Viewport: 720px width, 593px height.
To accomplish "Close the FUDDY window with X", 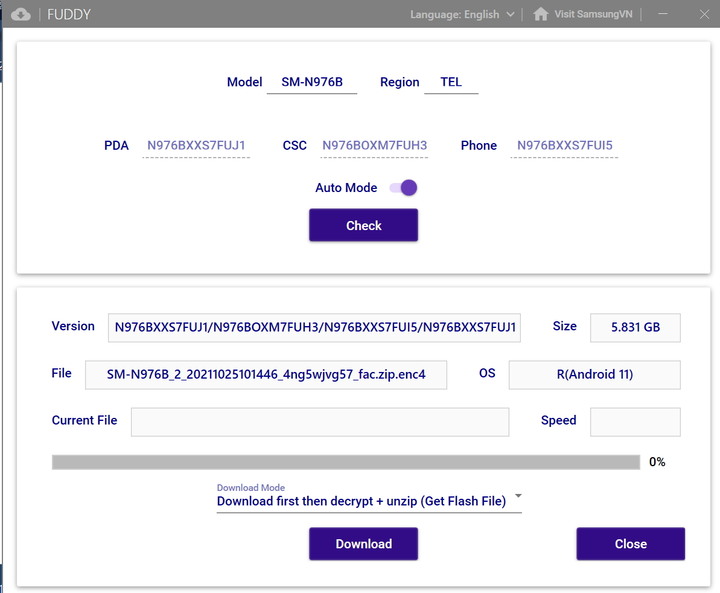I will [704, 14].
